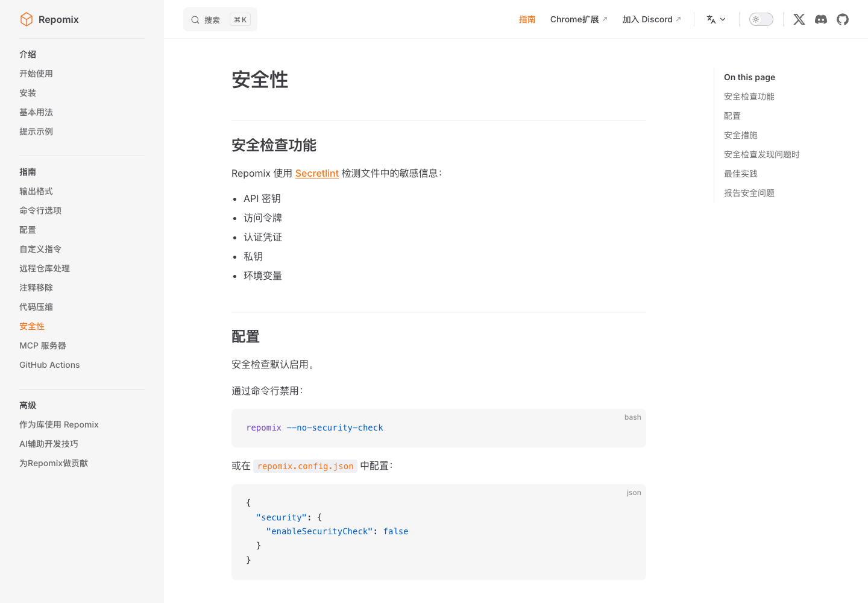
Task: Click the 安全检查功能 section heading
Action: point(274,145)
